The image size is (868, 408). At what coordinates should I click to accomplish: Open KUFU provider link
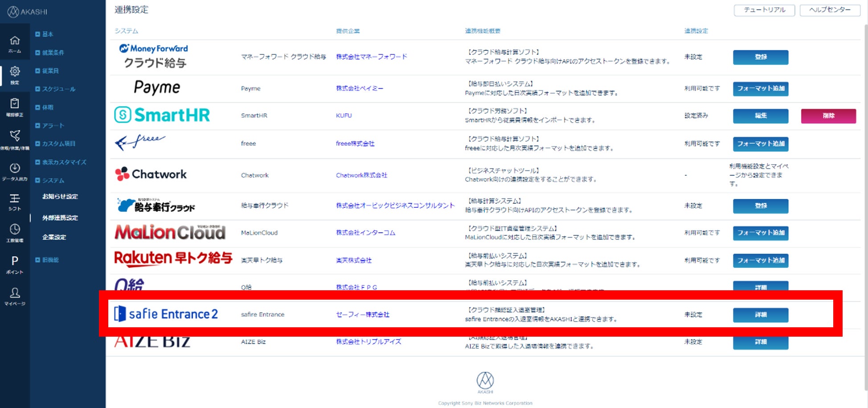[344, 115]
